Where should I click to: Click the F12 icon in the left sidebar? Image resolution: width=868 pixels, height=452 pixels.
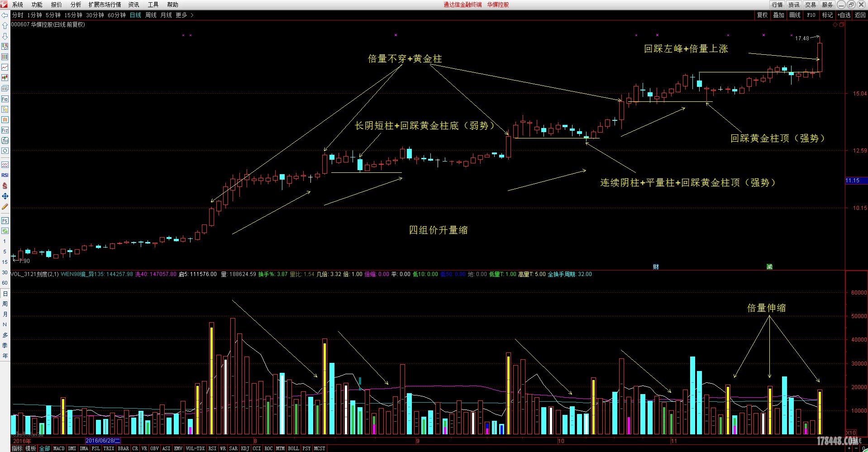[x=5, y=130]
